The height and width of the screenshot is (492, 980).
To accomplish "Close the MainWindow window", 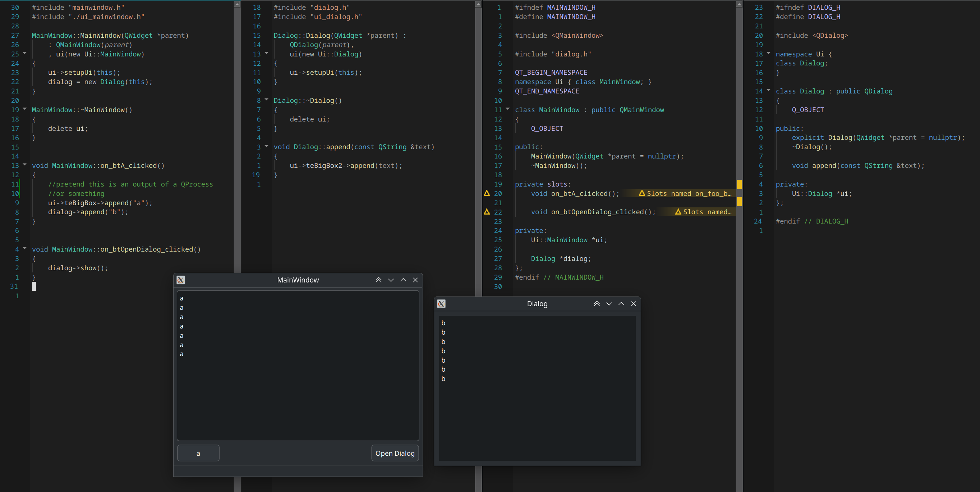I will (415, 280).
